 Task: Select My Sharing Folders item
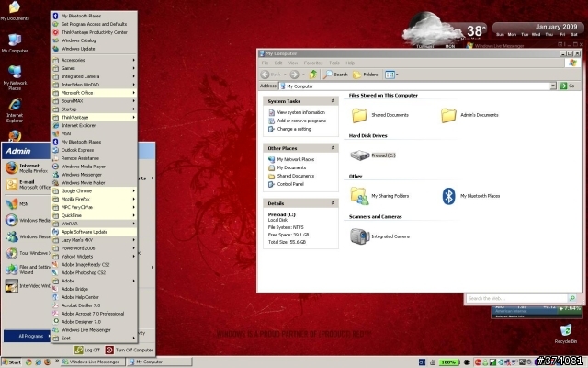[x=379, y=196]
